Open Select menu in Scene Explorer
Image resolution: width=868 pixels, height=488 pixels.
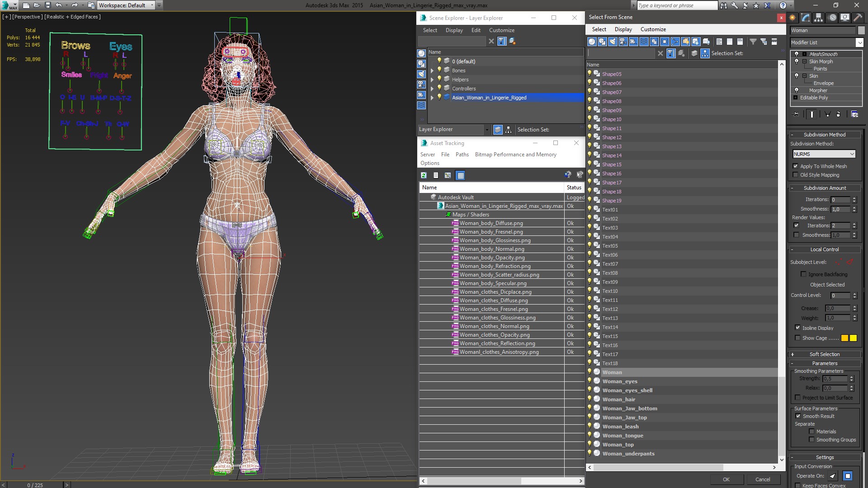point(430,30)
